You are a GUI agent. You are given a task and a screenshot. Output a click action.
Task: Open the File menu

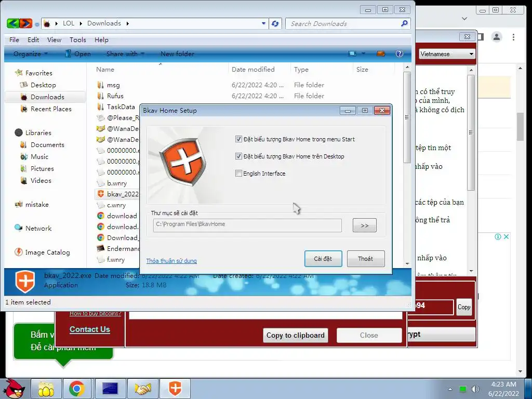tap(14, 39)
